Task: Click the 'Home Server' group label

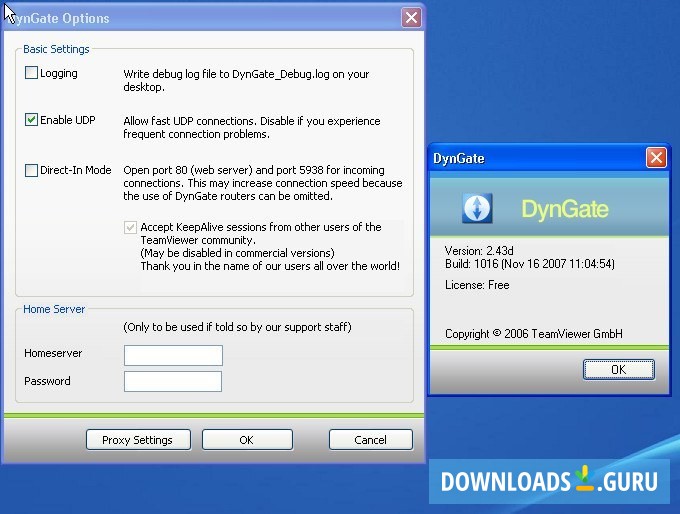Action: (x=54, y=309)
